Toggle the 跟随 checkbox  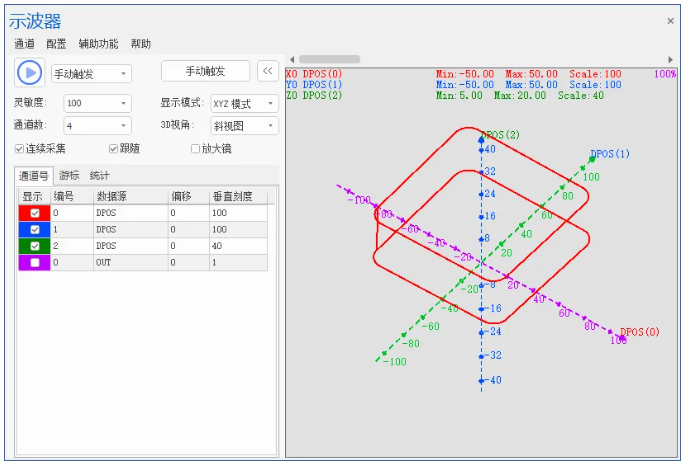(x=113, y=149)
